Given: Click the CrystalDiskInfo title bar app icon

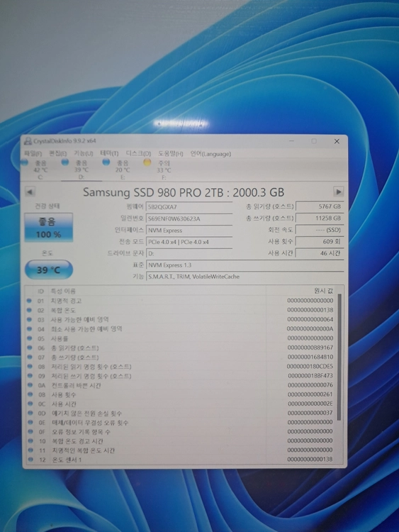Looking at the screenshot, I should coord(28,141).
